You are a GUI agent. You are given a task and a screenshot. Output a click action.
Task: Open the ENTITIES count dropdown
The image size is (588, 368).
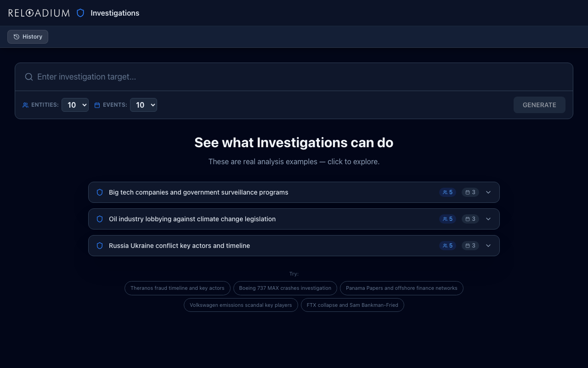coord(75,105)
